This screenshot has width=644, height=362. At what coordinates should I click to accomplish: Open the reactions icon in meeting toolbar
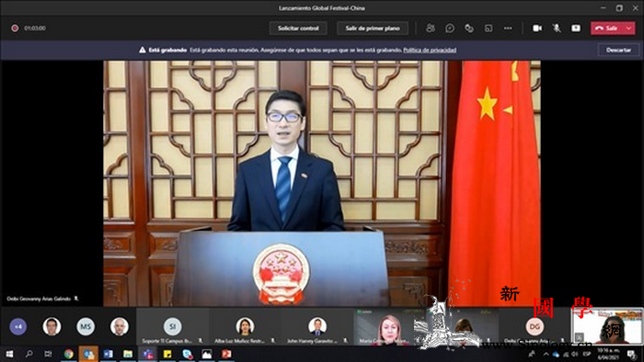tap(469, 28)
